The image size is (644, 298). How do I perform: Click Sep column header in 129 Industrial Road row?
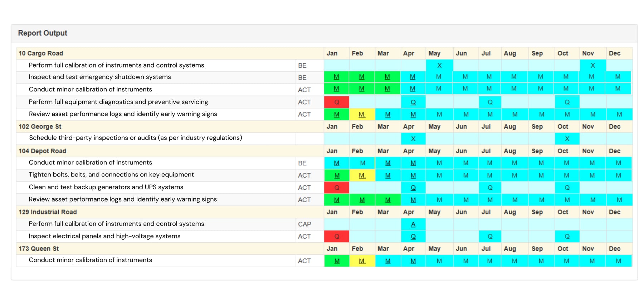click(x=537, y=212)
